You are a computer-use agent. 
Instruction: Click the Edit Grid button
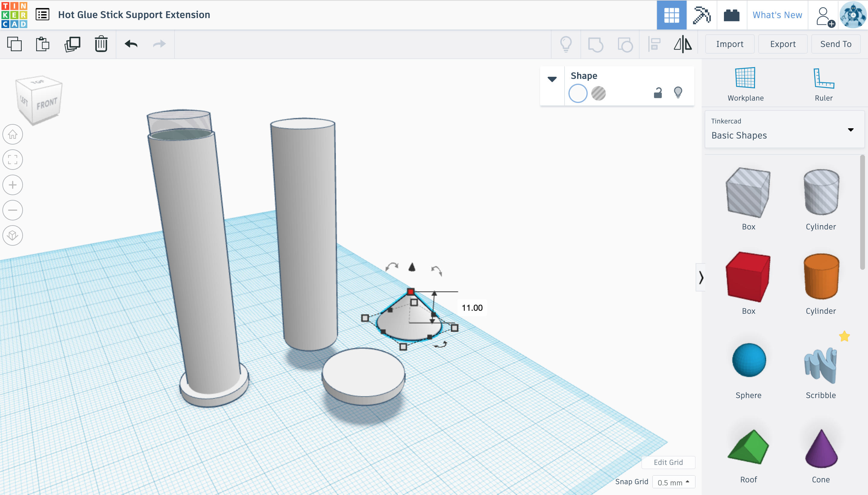tap(668, 462)
